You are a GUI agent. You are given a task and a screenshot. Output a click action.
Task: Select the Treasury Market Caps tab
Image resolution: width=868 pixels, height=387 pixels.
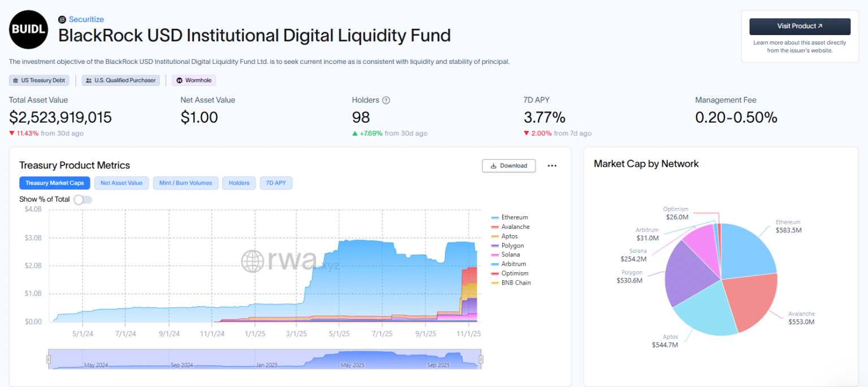(54, 183)
